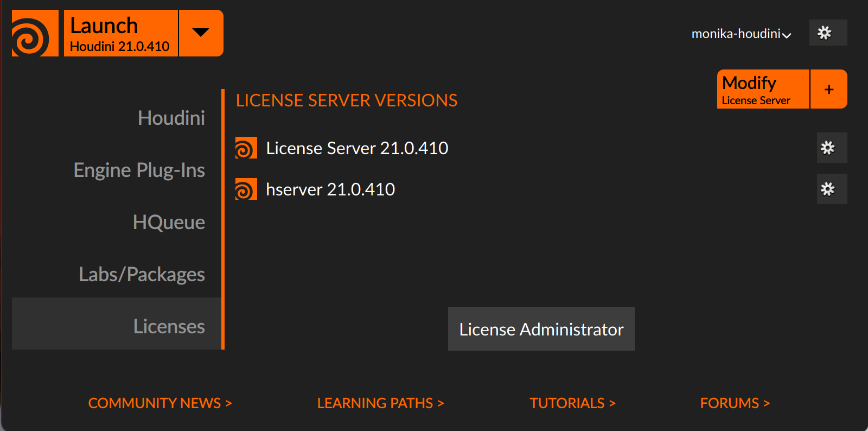Open gear options for License Server 21.0.410

coord(832,148)
